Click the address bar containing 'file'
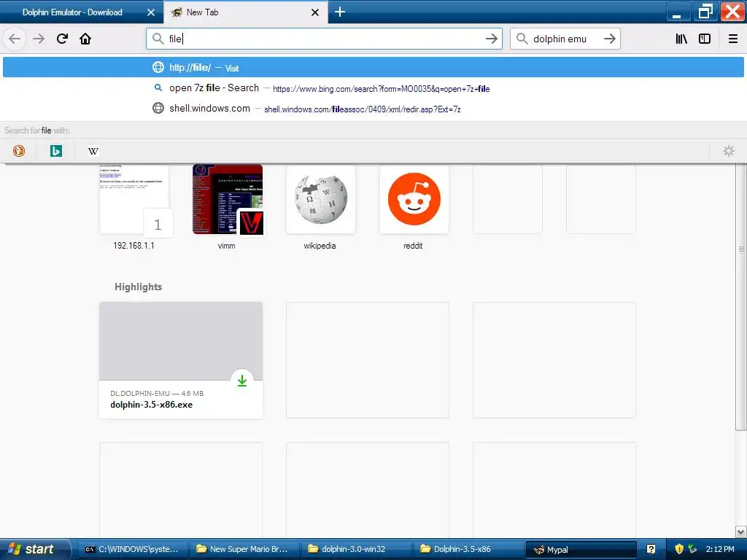The image size is (747, 560). [x=324, y=39]
